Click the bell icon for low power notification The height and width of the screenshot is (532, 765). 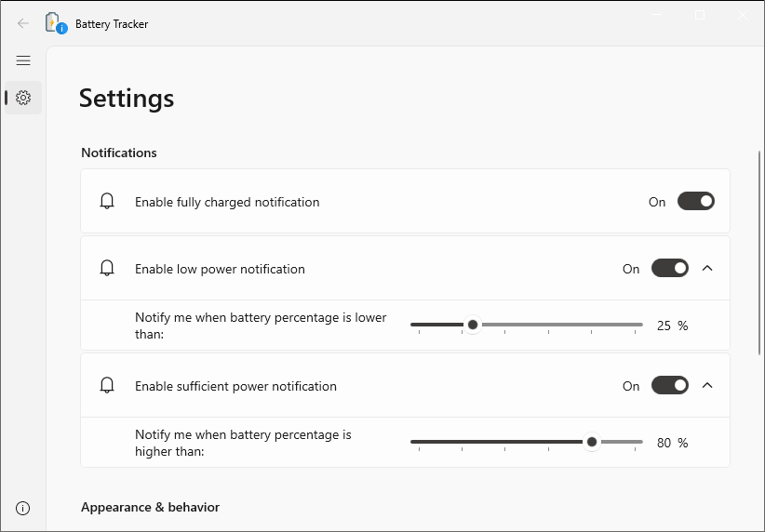[x=107, y=268]
